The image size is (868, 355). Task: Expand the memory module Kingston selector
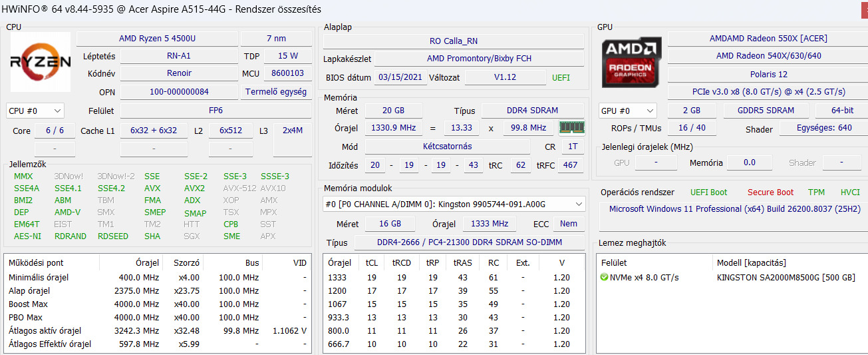point(454,204)
